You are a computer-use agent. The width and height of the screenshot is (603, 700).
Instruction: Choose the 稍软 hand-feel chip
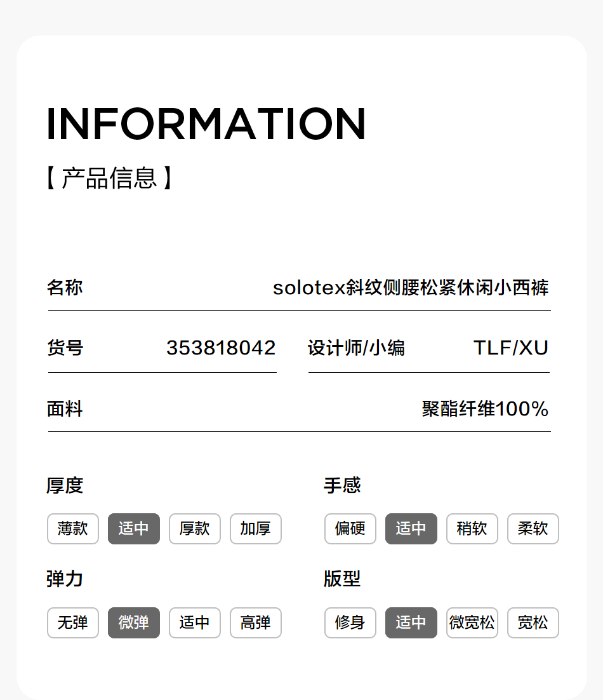coord(472,528)
